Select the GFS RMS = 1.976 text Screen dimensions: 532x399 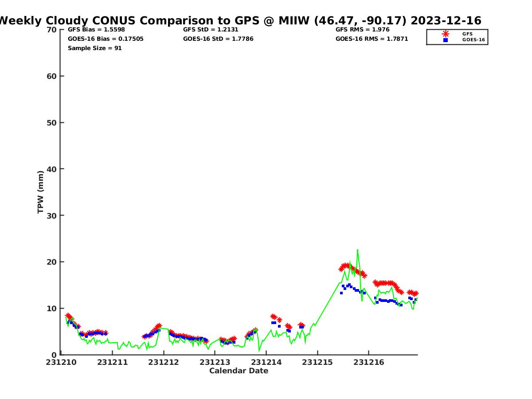[x=362, y=30]
